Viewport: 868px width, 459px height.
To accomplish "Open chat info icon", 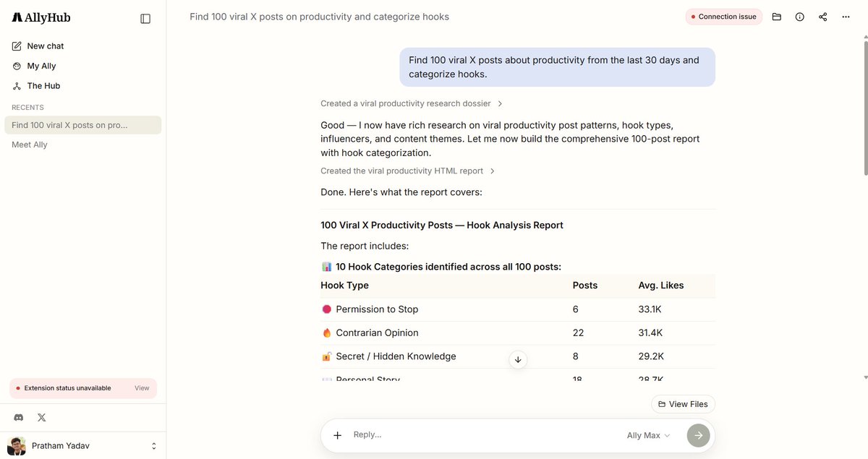I will [800, 17].
